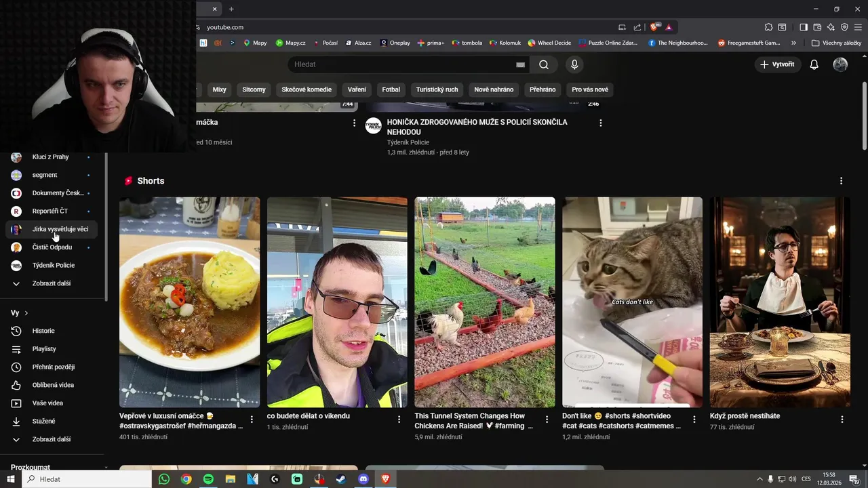
Task: Open the Wheel Decide bookmark
Action: point(550,43)
